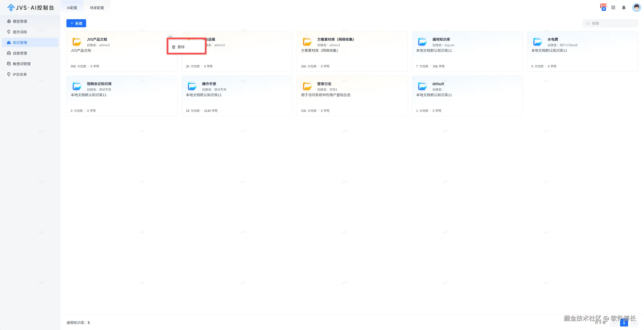Click the 新建 button
This screenshot has height=330, width=644.
click(76, 23)
